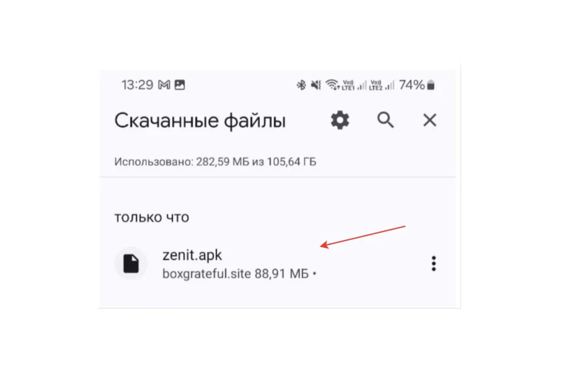The width and height of the screenshot is (577, 392).
Task: Tap the Wi-Fi status icon
Action: 332,85
